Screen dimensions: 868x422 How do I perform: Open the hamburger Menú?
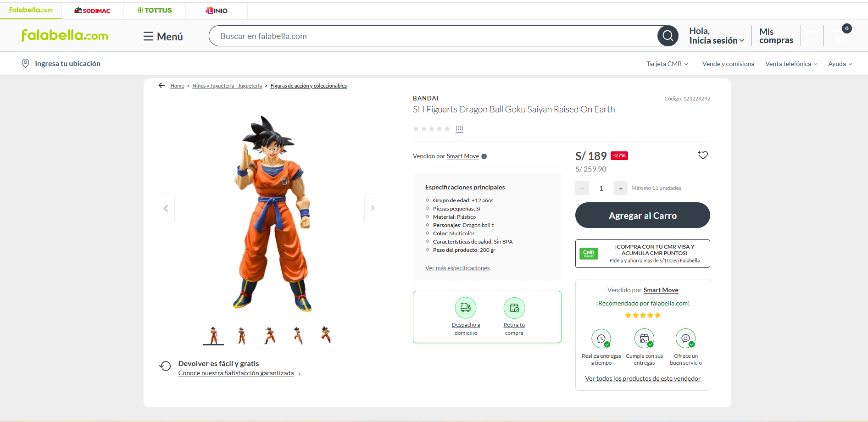click(x=163, y=36)
